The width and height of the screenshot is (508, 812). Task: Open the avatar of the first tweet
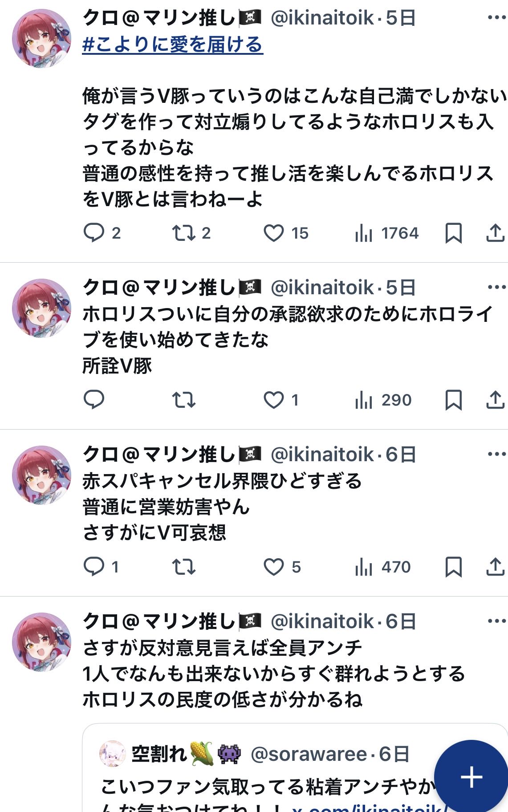[41, 38]
